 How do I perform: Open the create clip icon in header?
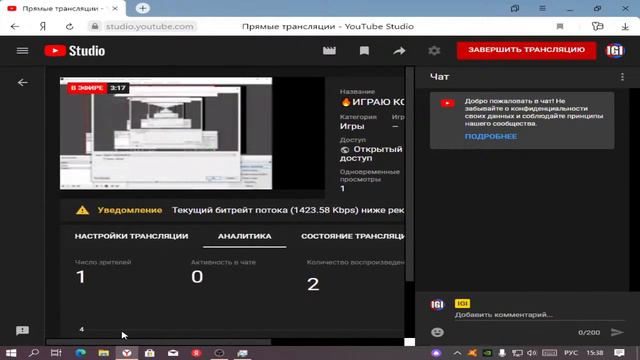coord(329,51)
